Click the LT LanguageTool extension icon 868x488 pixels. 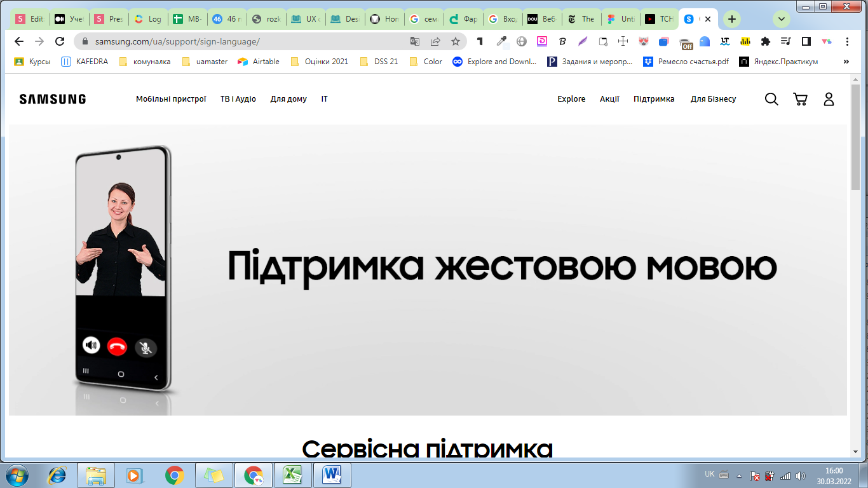pyautogui.click(x=725, y=41)
